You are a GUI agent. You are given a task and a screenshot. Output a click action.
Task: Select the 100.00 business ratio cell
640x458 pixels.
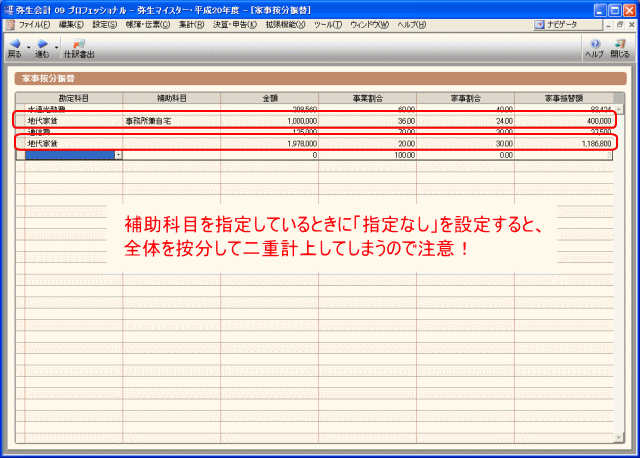click(367, 155)
